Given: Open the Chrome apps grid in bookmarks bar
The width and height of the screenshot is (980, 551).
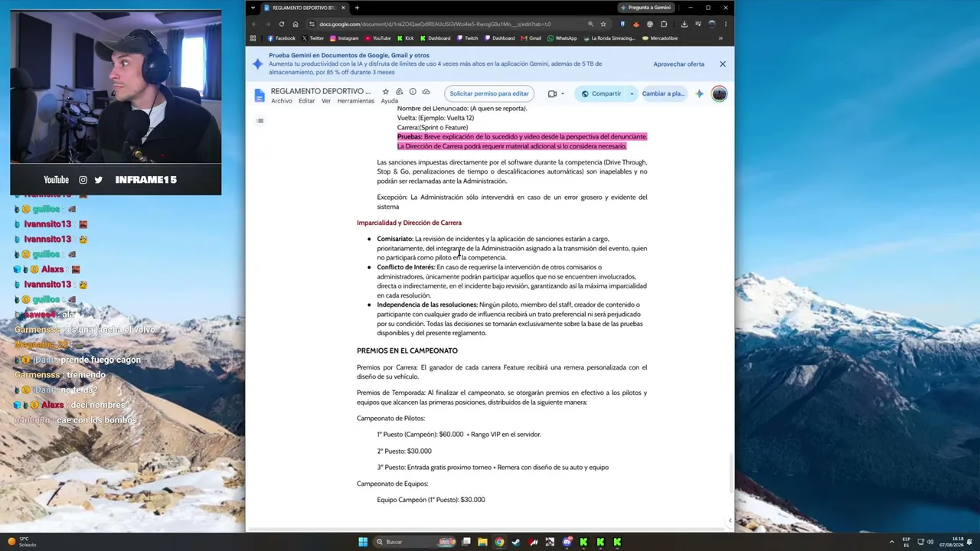Looking at the screenshot, I should (253, 38).
